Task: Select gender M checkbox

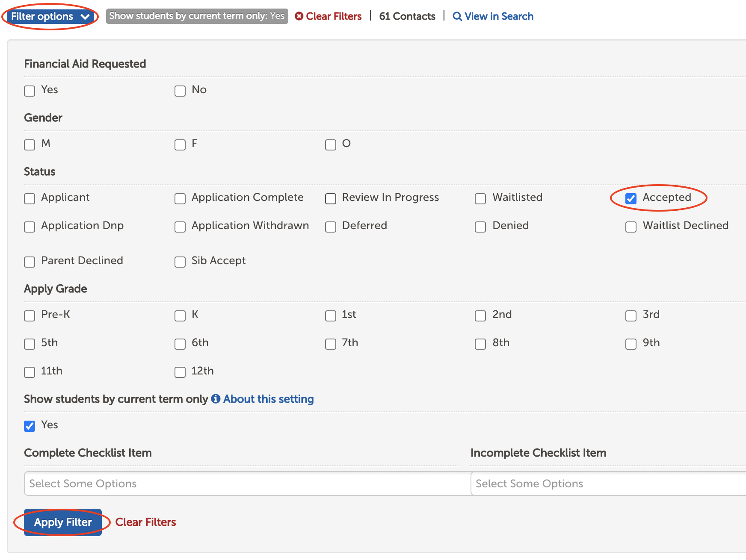Action: [x=30, y=144]
